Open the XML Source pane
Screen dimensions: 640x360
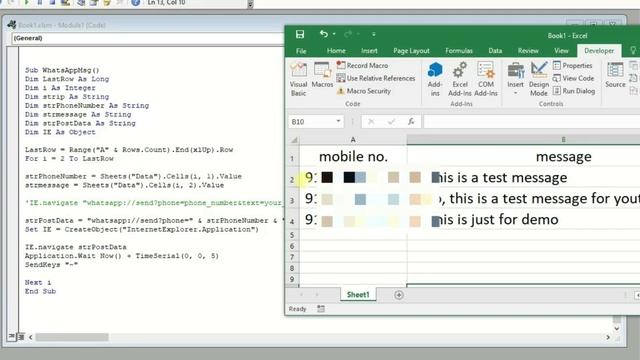pyautogui.click(x=615, y=75)
